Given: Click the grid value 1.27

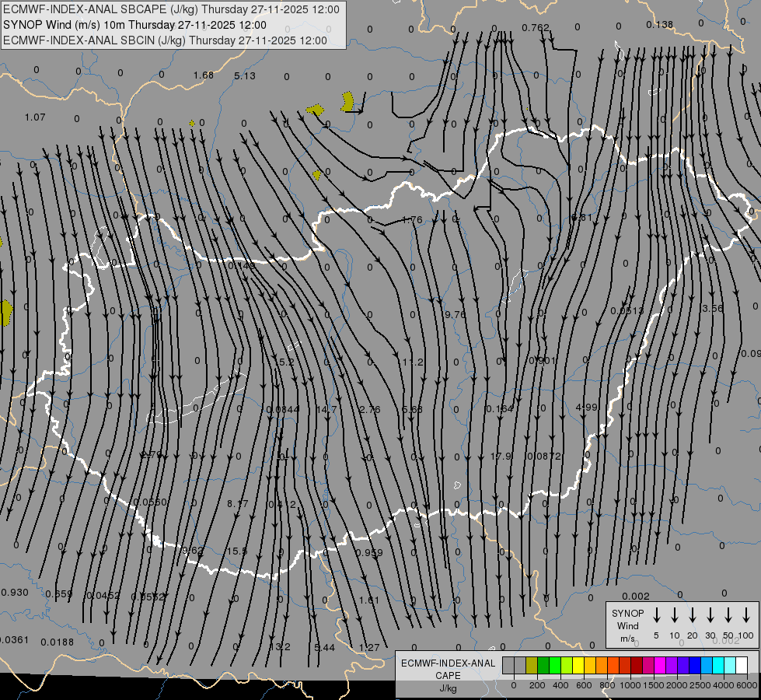Looking at the screenshot, I should (x=369, y=648).
